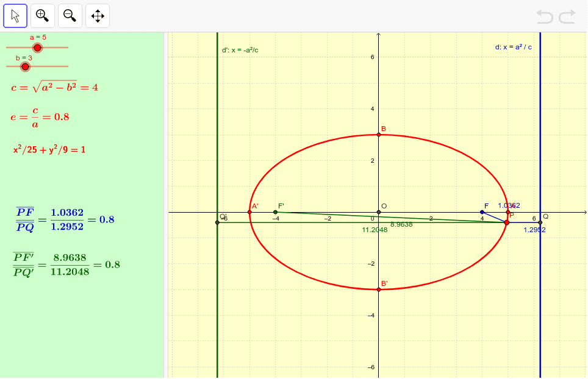
Task: Click the blue PF/PQ ratio formula
Action: tap(64, 219)
